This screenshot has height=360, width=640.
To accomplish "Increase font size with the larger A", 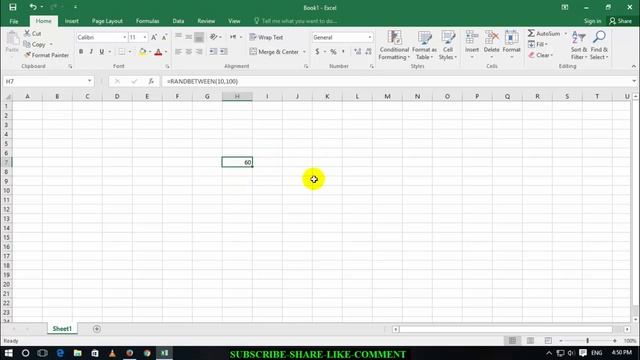I will 154,37.
